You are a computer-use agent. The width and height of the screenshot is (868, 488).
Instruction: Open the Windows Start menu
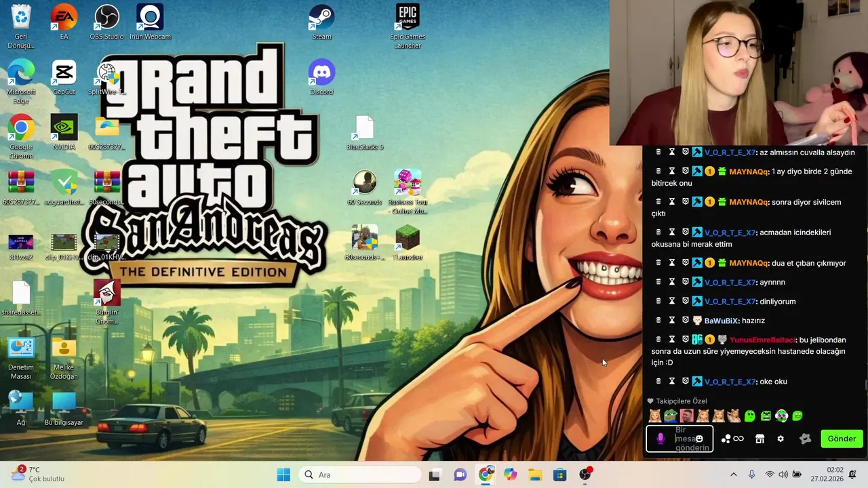283,474
